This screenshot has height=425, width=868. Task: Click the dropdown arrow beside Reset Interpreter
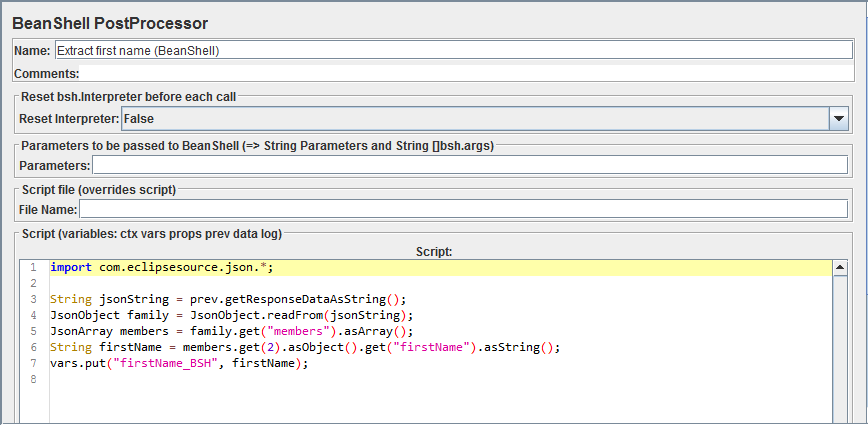839,118
